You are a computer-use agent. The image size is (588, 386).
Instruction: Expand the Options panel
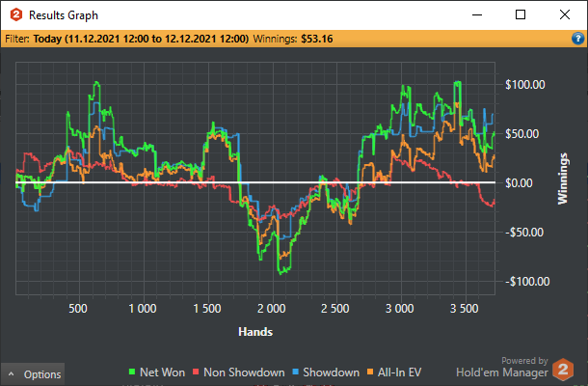(33, 374)
